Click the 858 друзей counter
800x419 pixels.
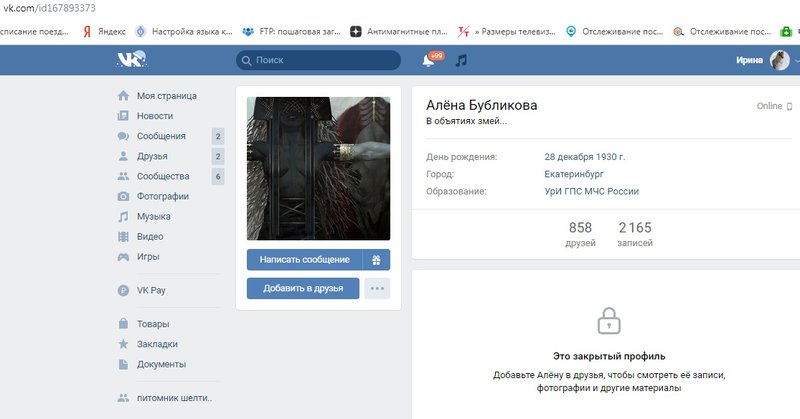point(580,234)
